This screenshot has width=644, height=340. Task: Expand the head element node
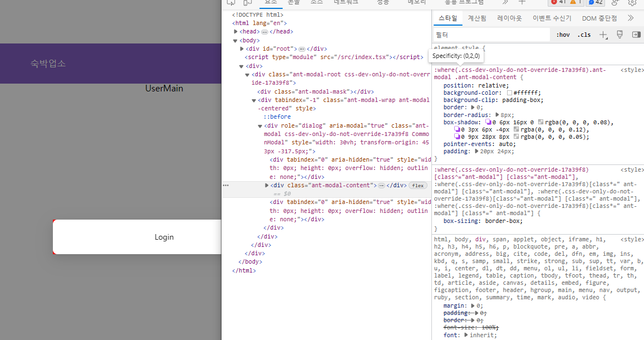(236, 32)
